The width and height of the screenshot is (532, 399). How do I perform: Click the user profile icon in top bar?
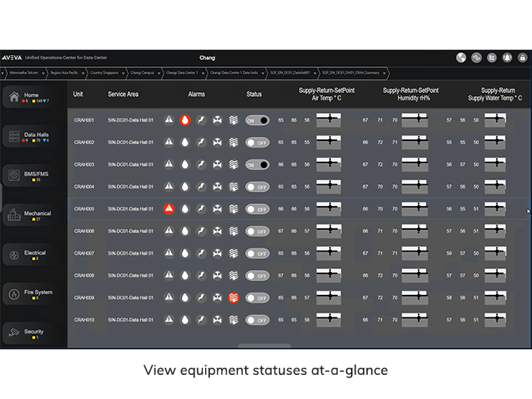pyautogui.click(x=522, y=58)
